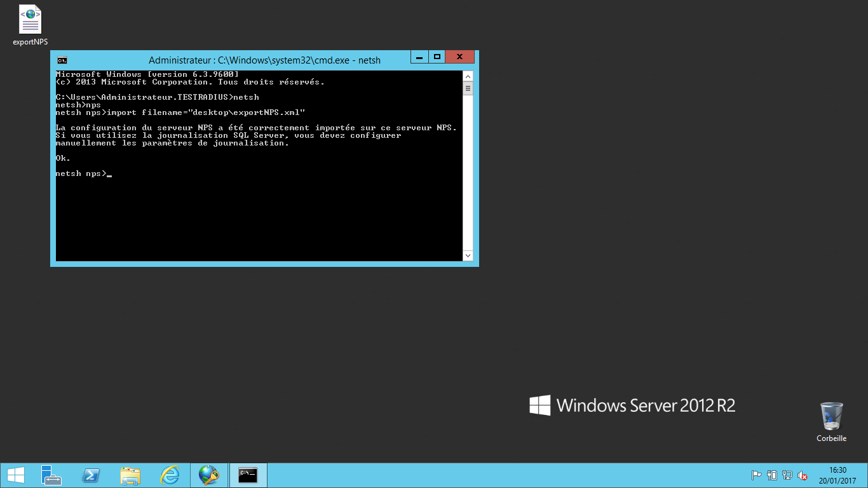Launch Server Manager from the taskbar

coord(51,475)
